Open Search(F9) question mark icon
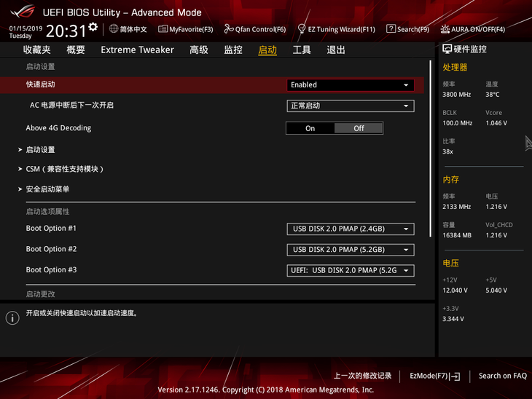The height and width of the screenshot is (399, 532). point(391,29)
